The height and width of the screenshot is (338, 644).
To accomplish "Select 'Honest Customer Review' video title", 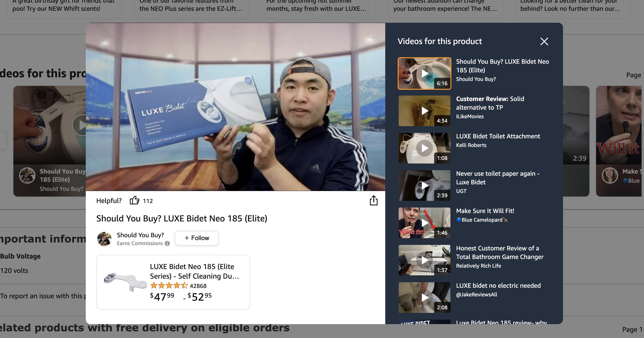I will [x=500, y=252].
